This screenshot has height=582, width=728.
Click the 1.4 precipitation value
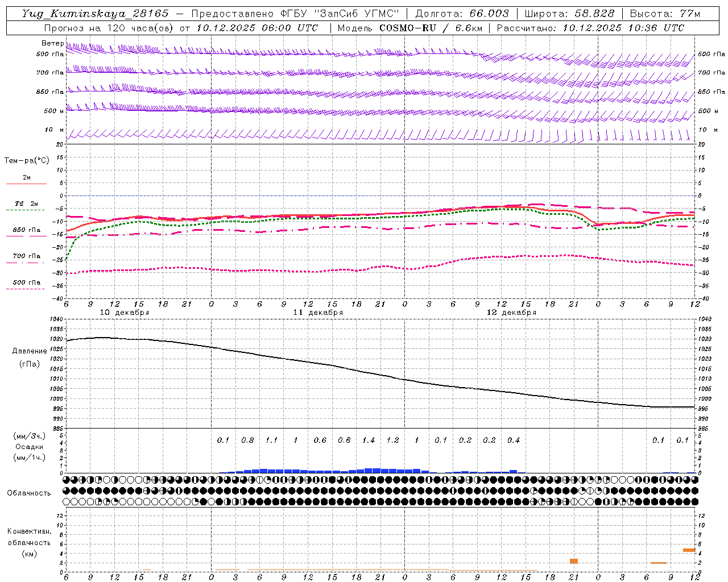[x=368, y=440]
